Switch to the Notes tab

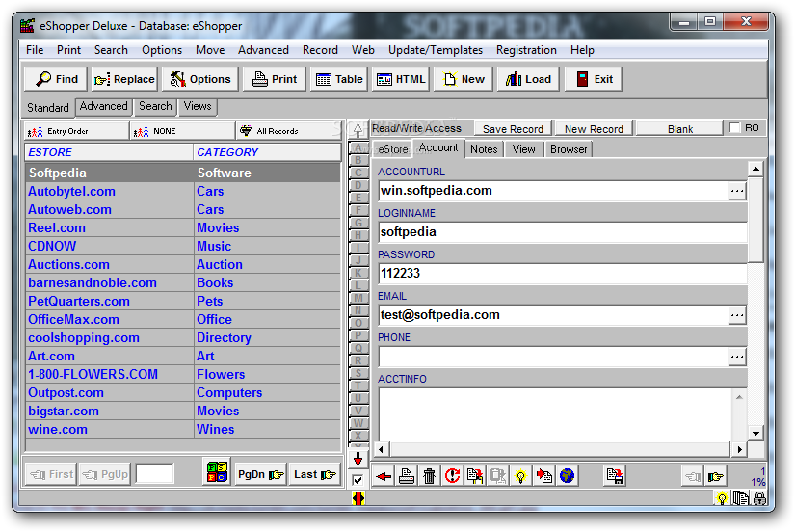coord(484,149)
